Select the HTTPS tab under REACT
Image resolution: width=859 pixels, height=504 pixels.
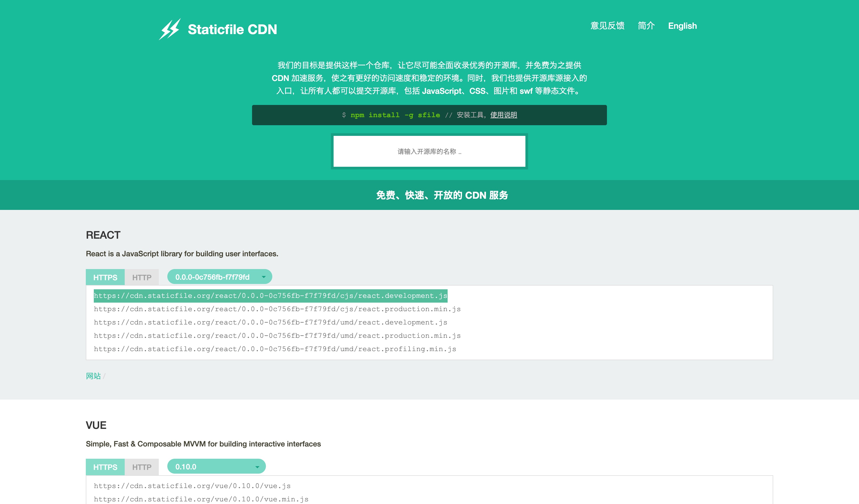pos(105,277)
